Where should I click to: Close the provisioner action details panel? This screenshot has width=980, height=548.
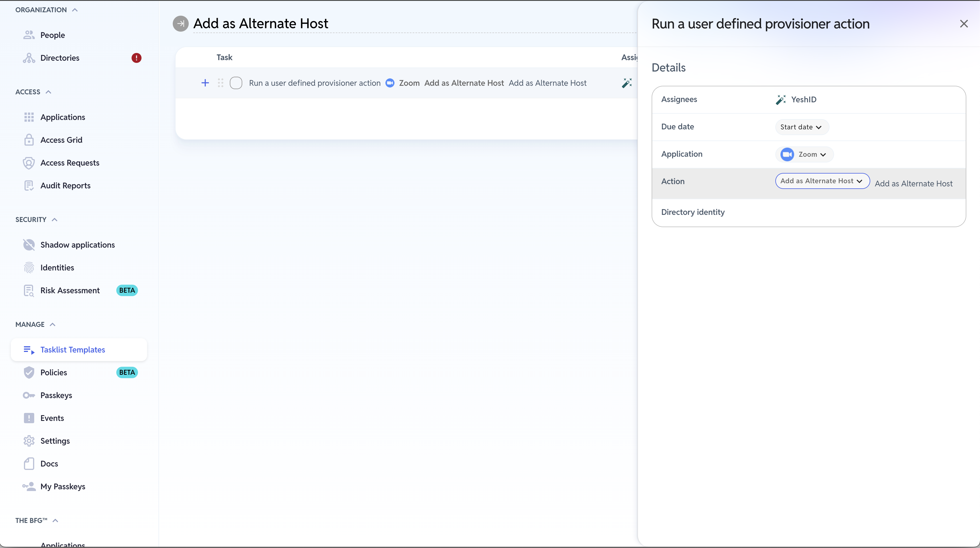[964, 24]
